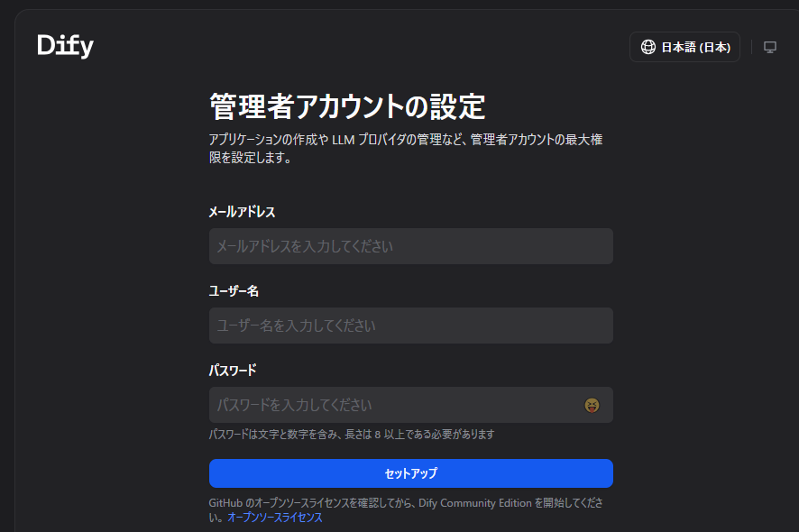Open the 日本語 (日本) language selector
The width and height of the screenshot is (799, 532).
pos(684,47)
